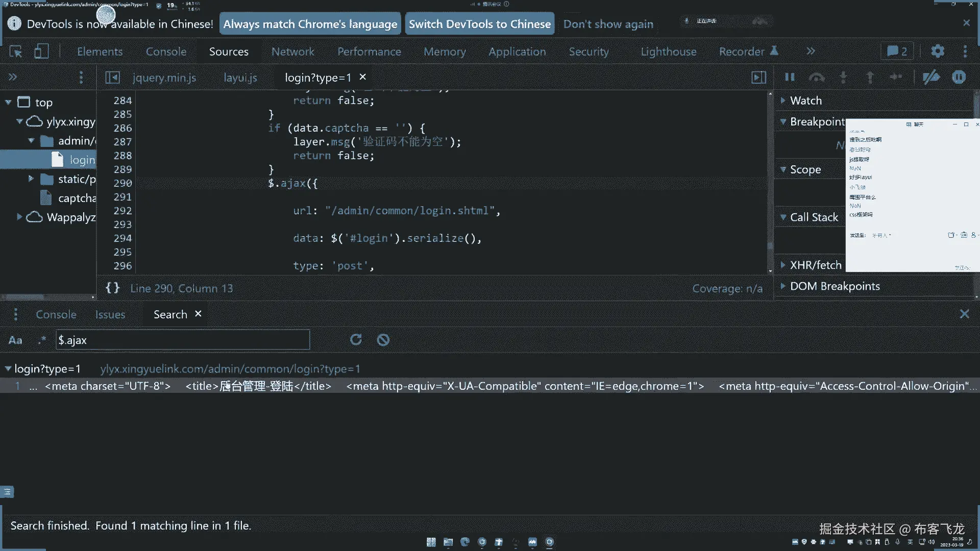The width and height of the screenshot is (980, 551).
Task: Click the refresh search icon
Action: tap(356, 340)
